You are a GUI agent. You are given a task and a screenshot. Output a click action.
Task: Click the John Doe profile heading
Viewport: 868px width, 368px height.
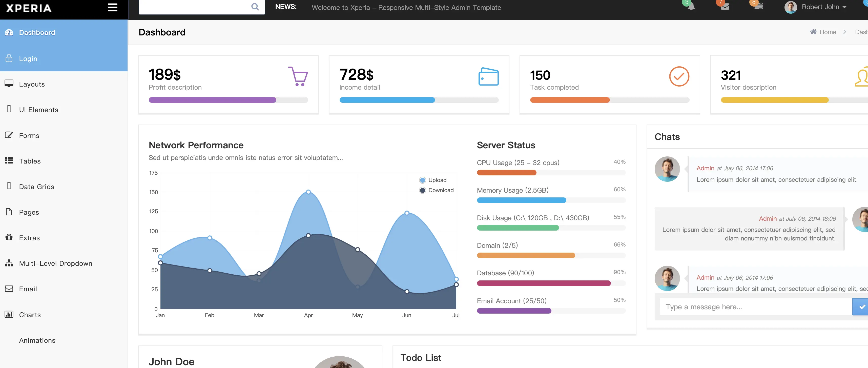[x=171, y=362]
